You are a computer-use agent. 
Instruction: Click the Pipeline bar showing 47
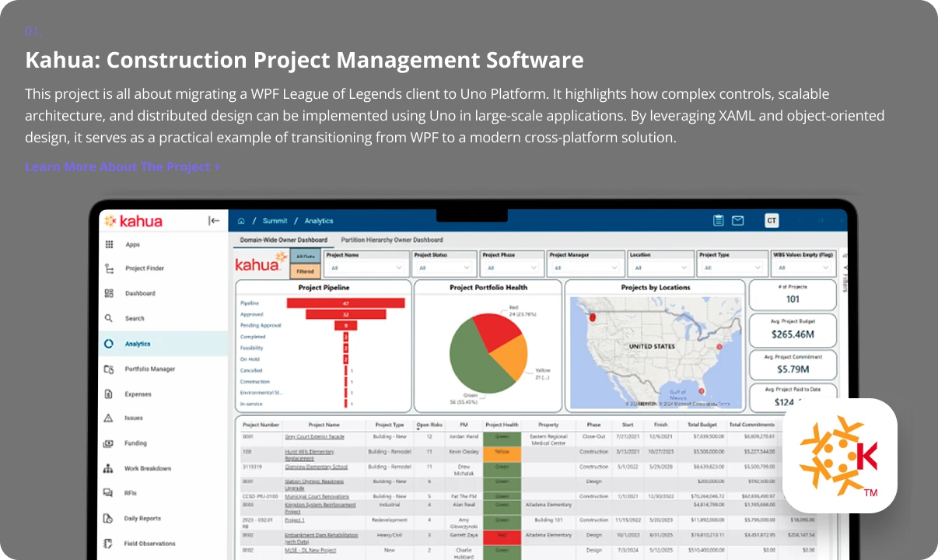tap(345, 303)
